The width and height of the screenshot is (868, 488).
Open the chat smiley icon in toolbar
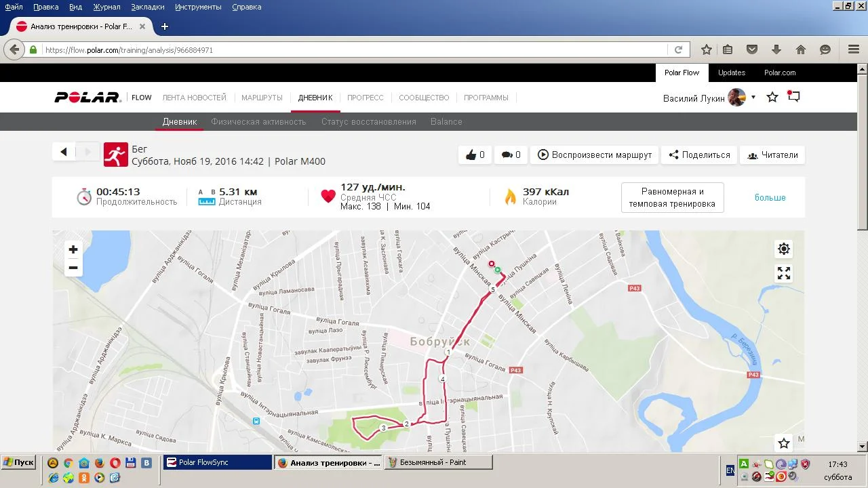pos(825,49)
